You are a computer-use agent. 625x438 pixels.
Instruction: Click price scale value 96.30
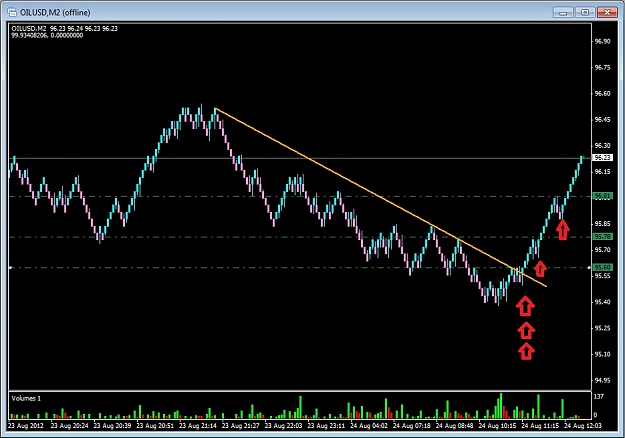tap(602, 146)
